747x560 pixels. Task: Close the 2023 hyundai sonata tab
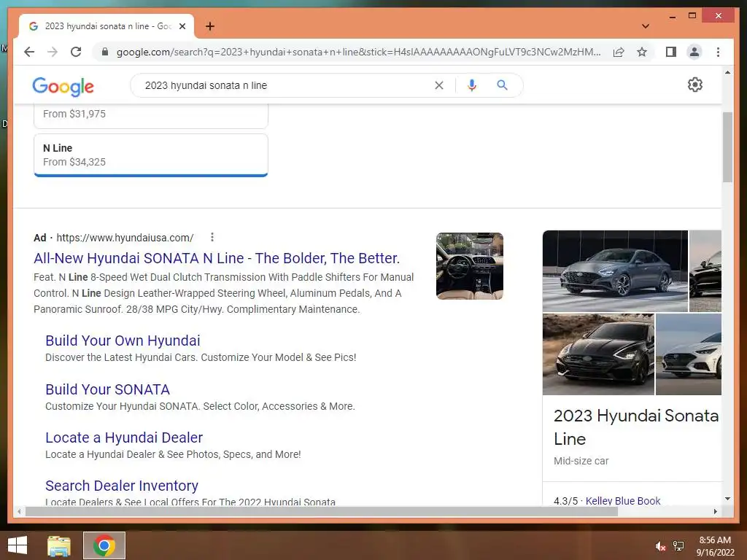182,26
